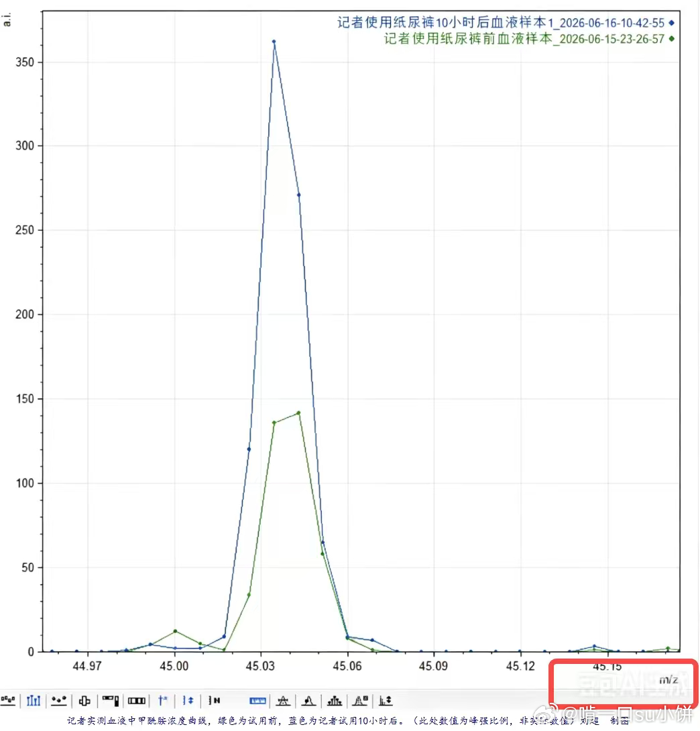Click the blue peak data point near 360
Image resolution: width=700 pixels, height=731 pixels.
point(274,42)
